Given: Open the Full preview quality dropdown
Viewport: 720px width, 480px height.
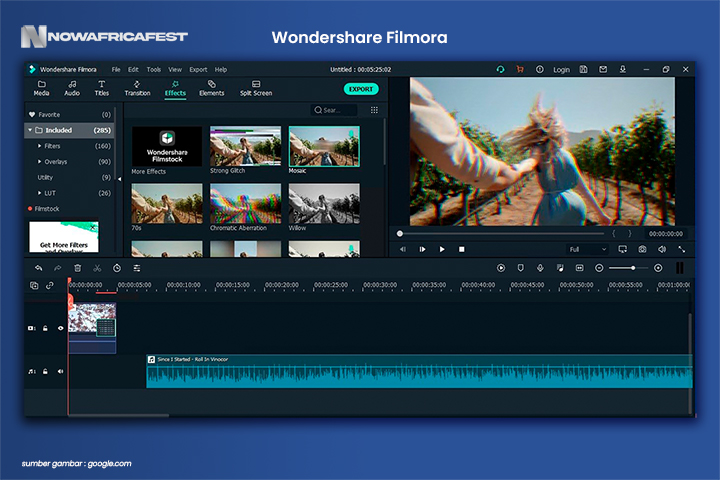Looking at the screenshot, I should (x=587, y=249).
